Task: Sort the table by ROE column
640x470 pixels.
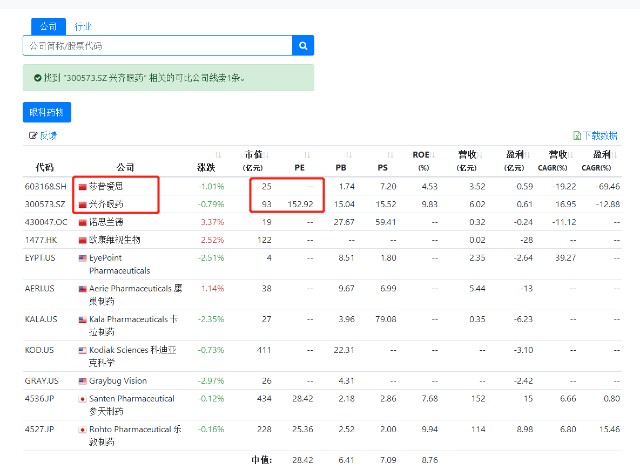Action: tap(433, 155)
